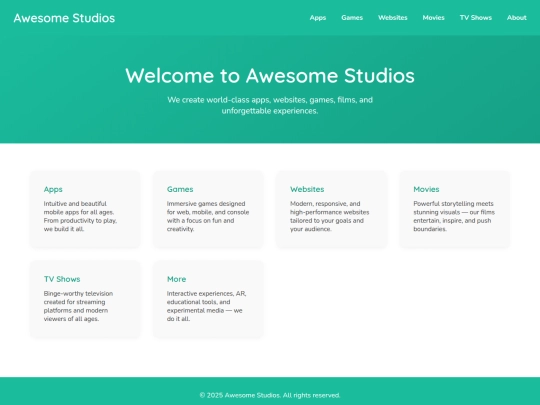
Task: Visit the About page link
Action: click(517, 18)
